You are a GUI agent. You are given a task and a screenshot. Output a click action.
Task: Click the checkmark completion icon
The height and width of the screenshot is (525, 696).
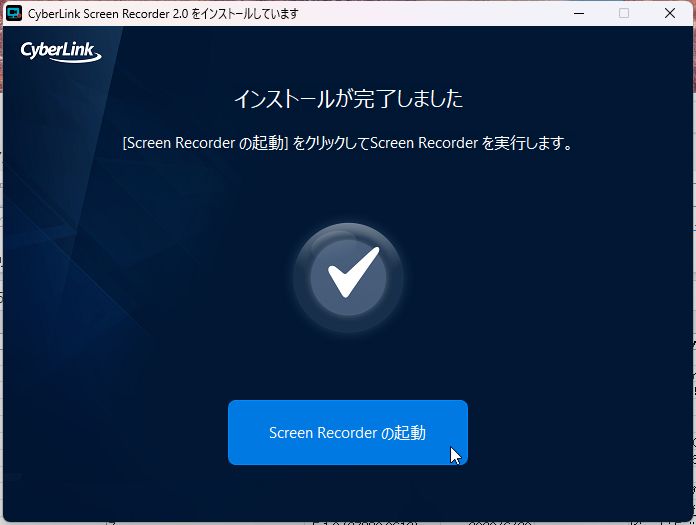coord(348,278)
